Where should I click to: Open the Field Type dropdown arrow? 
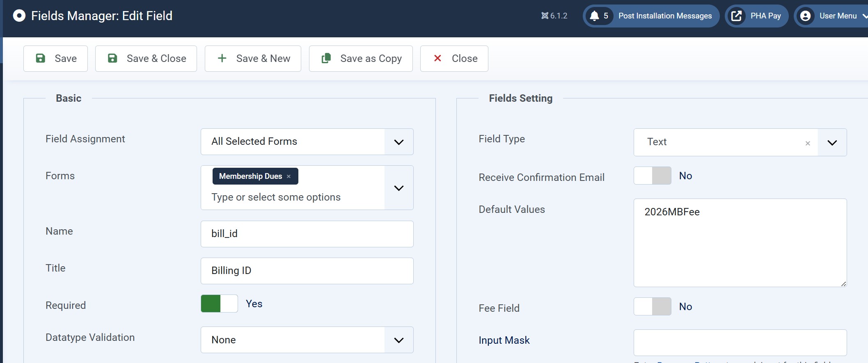coord(832,143)
